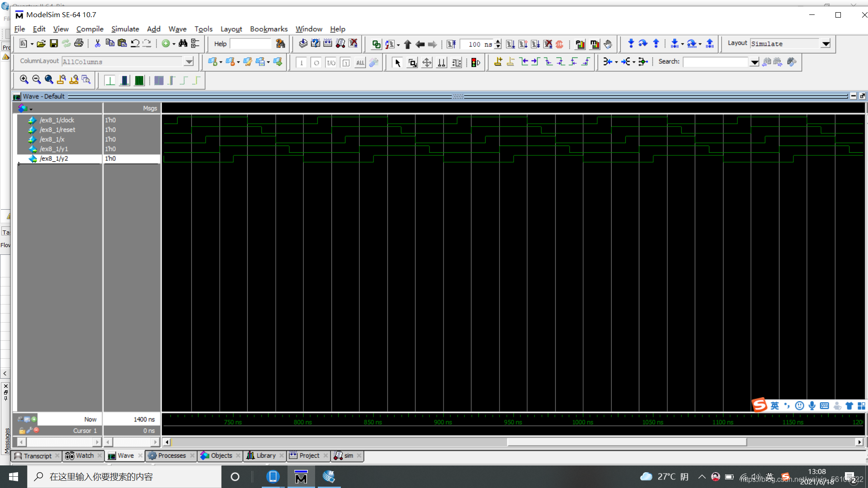Open the Simulate menu

coord(125,28)
